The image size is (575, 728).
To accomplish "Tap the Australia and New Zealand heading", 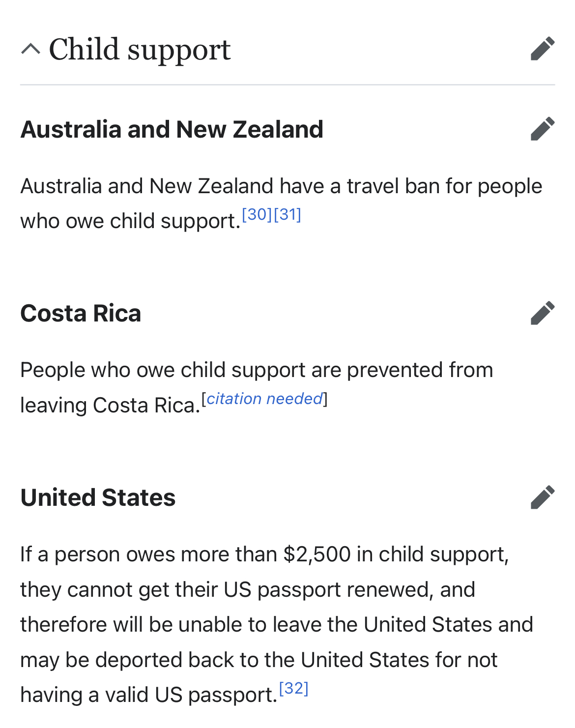I will pos(172,130).
